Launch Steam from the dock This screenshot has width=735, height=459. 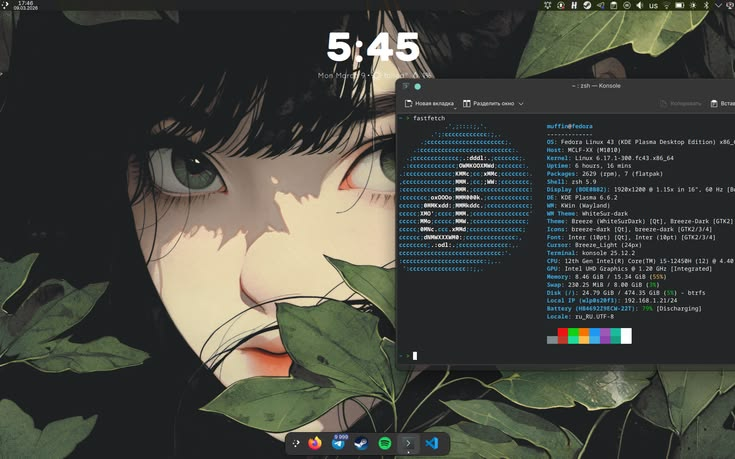point(361,443)
